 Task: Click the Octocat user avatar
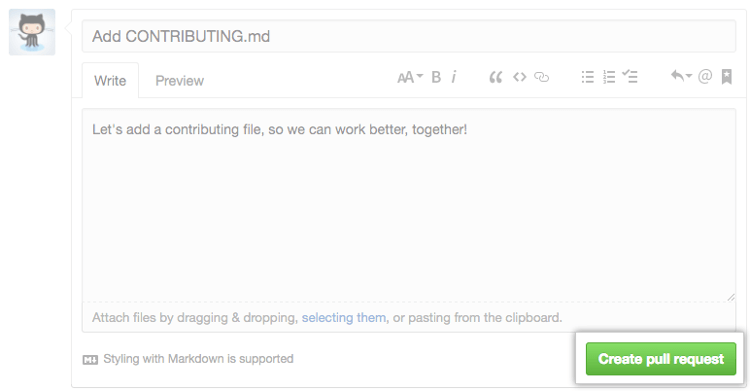[32, 32]
